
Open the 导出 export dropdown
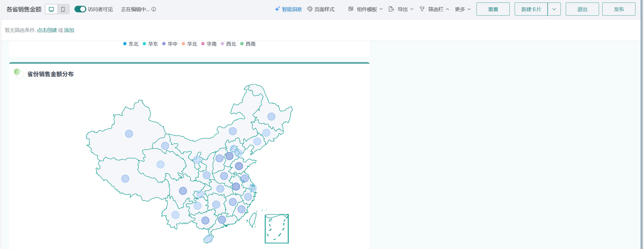click(x=401, y=9)
